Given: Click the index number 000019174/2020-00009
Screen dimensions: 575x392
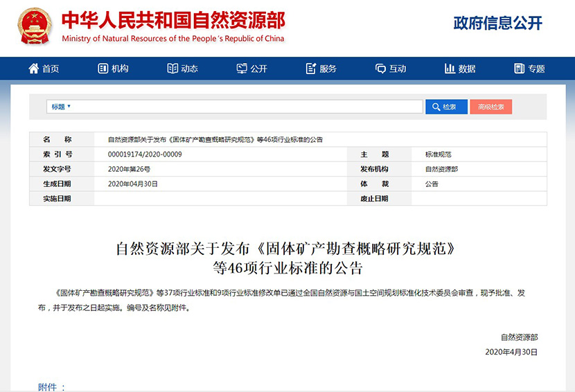Looking at the screenshot, I should [x=145, y=154].
